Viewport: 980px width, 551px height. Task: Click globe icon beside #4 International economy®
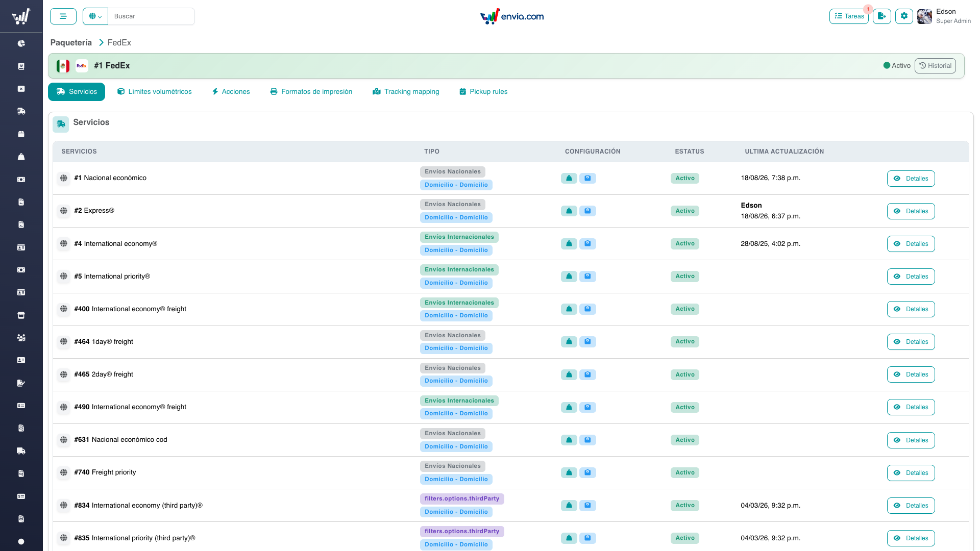pos(64,243)
